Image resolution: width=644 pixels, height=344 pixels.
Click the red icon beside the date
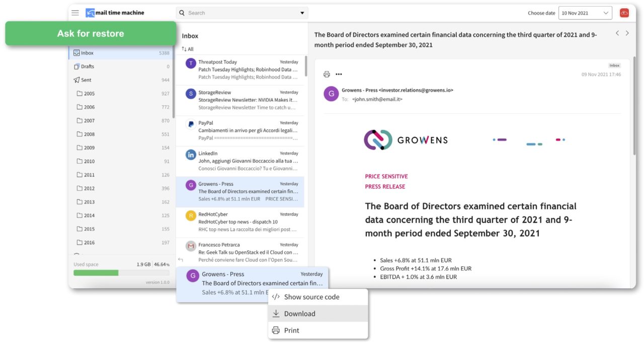tap(624, 13)
